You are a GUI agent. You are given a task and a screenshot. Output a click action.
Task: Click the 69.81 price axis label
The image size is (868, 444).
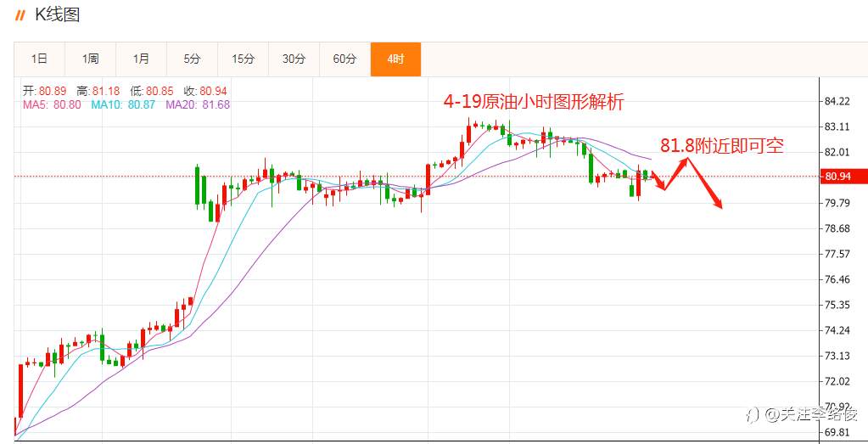837,432
